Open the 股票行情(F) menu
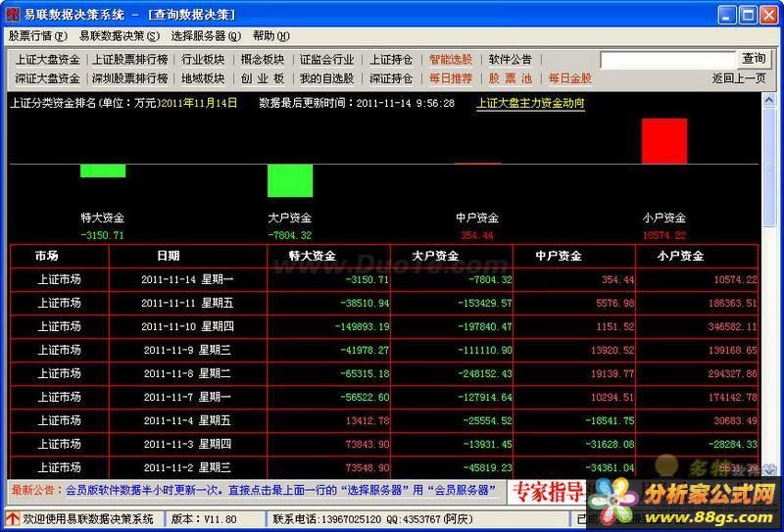Viewport: 784px width, 532px height. 37,36
